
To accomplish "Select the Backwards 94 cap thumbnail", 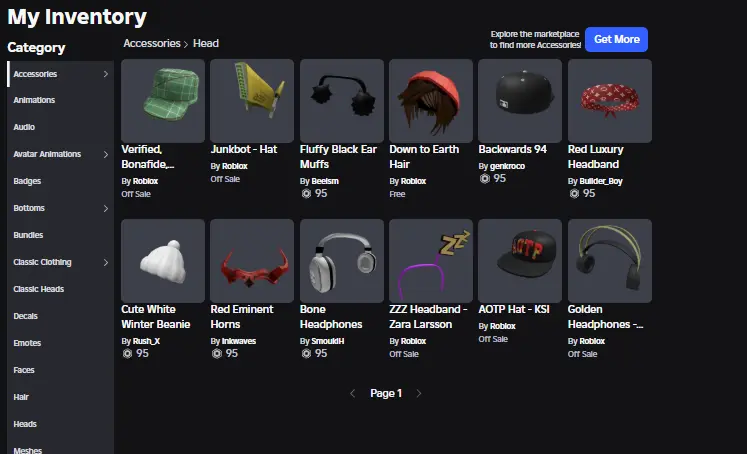I will (520, 100).
